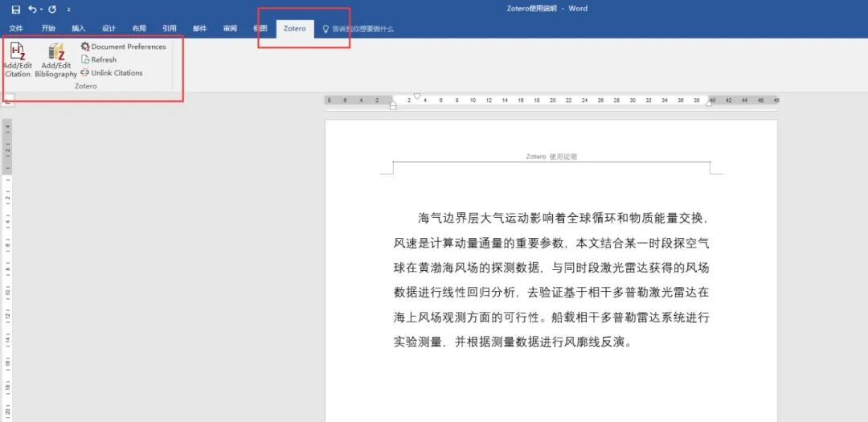Click the Refresh icon in Zotero group

coord(85,59)
